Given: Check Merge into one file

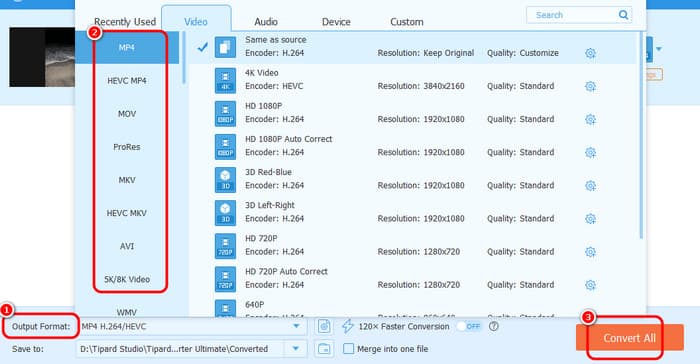Looking at the screenshot, I should (348, 349).
